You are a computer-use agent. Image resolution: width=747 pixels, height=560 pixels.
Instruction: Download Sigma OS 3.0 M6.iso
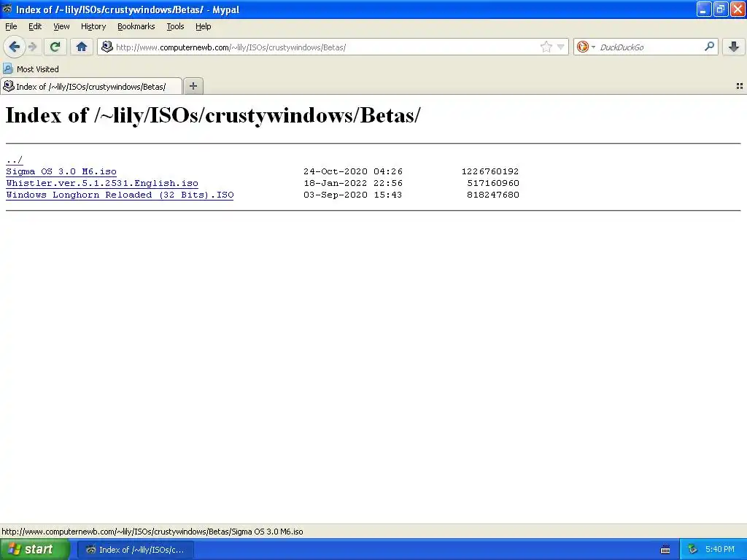(61, 171)
